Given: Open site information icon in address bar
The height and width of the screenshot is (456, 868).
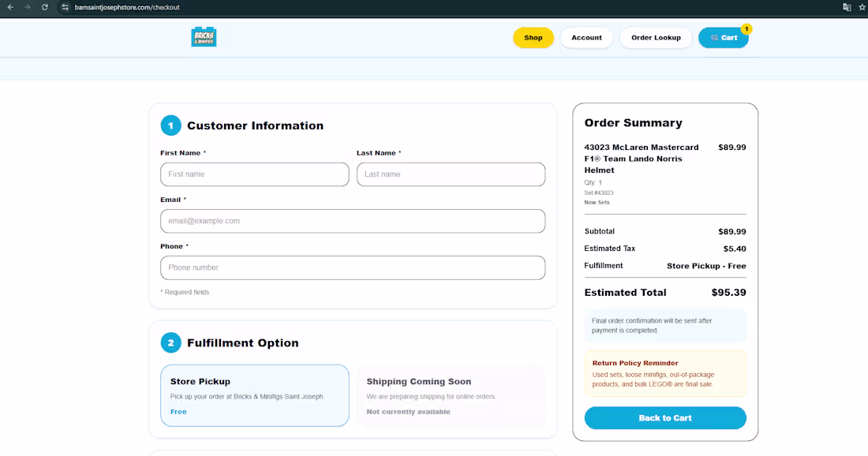Looking at the screenshot, I should (x=65, y=7).
